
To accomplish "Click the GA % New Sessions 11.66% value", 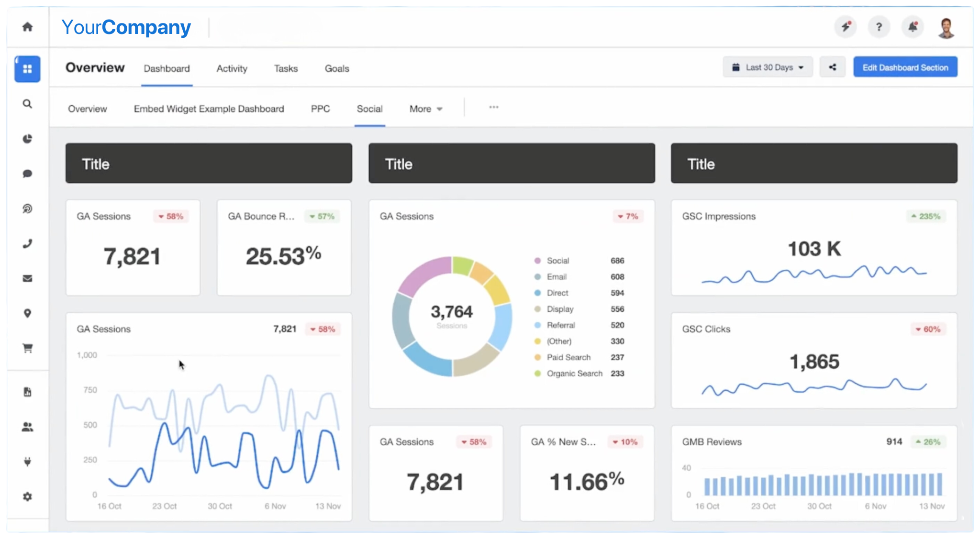I will pyautogui.click(x=587, y=481).
